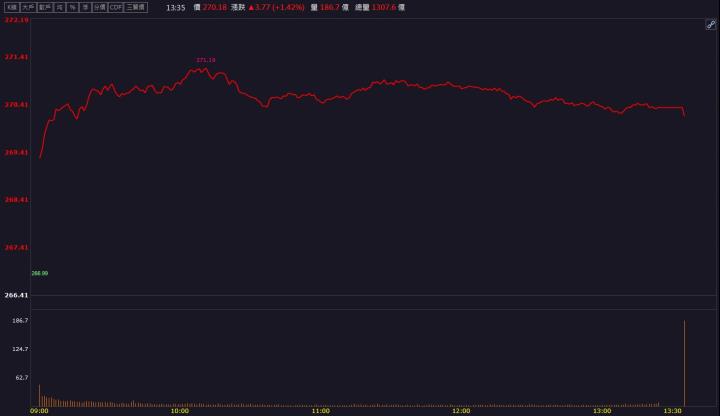Select the 大戶 toolbar button
Viewport: 720px width, 416px height.
(28, 7)
